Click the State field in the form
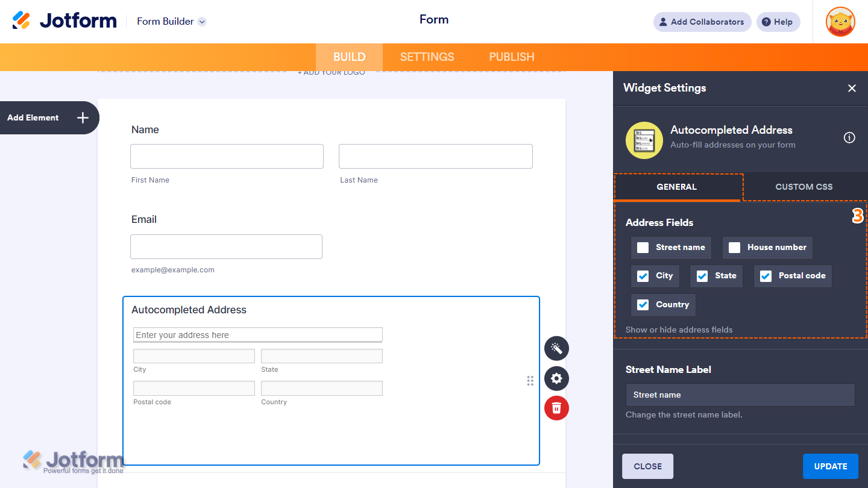Screen dimensions: 868x488 322,356
